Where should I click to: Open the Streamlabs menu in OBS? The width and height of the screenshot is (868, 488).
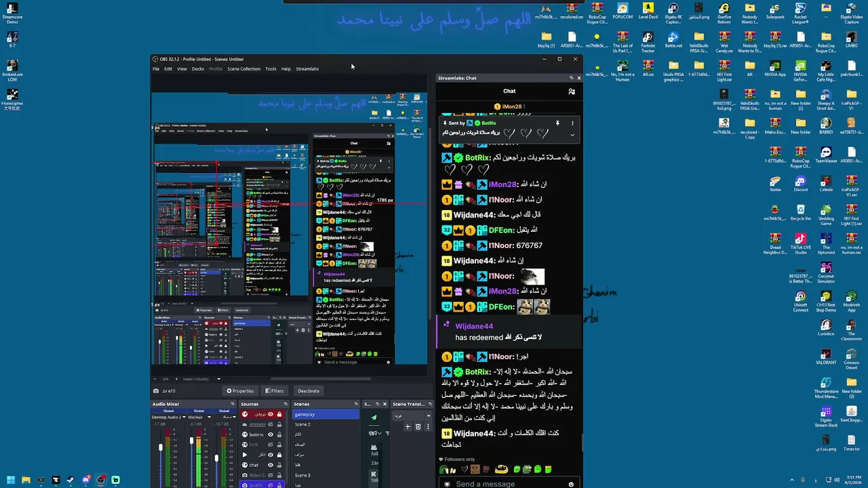coord(307,68)
